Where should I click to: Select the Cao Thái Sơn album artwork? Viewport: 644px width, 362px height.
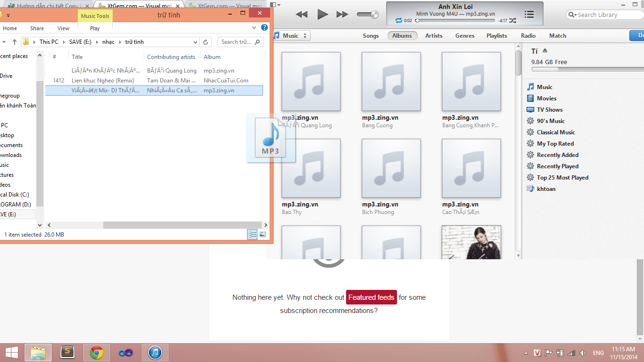click(471, 168)
